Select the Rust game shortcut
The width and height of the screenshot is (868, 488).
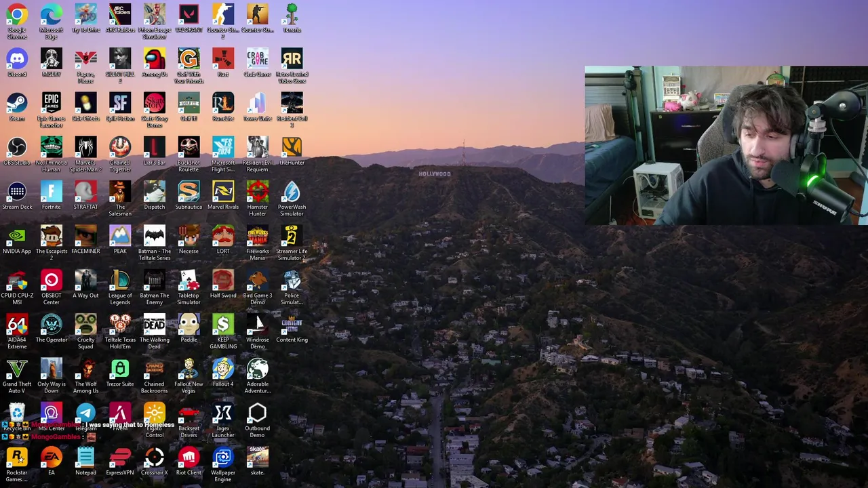pyautogui.click(x=223, y=58)
